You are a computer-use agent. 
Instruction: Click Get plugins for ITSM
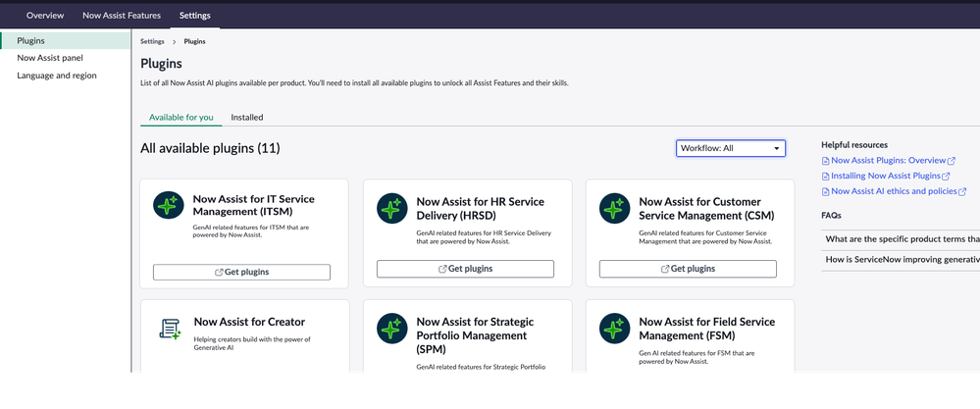[241, 272]
